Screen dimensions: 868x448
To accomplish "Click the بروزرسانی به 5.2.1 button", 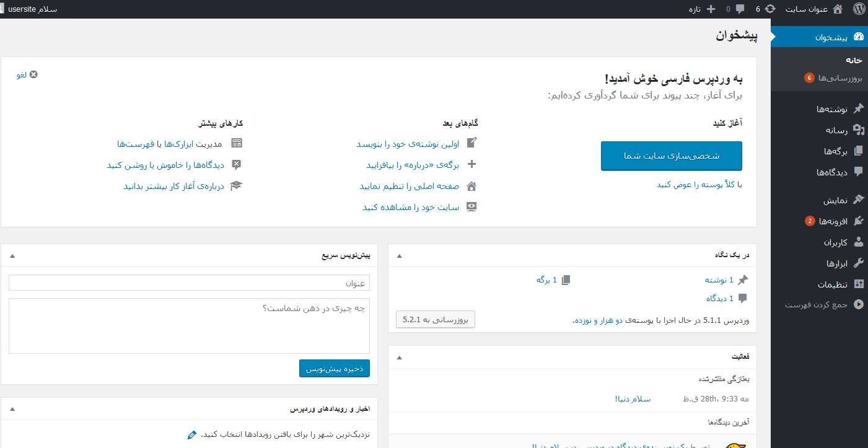I will (x=436, y=320).
